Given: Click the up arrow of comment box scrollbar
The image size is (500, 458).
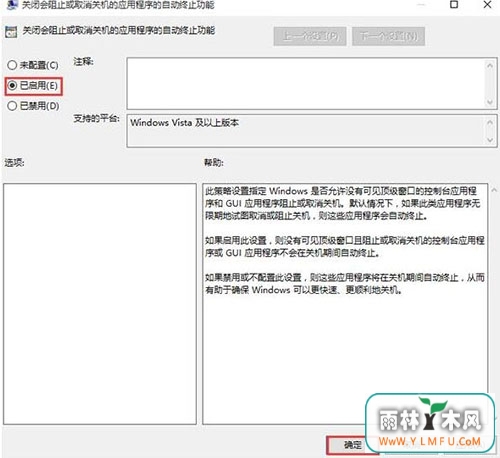Looking at the screenshot, I should [x=490, y=66].
